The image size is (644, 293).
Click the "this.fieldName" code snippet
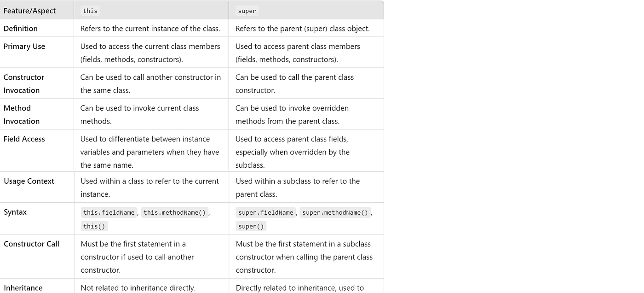pos(109,212)
